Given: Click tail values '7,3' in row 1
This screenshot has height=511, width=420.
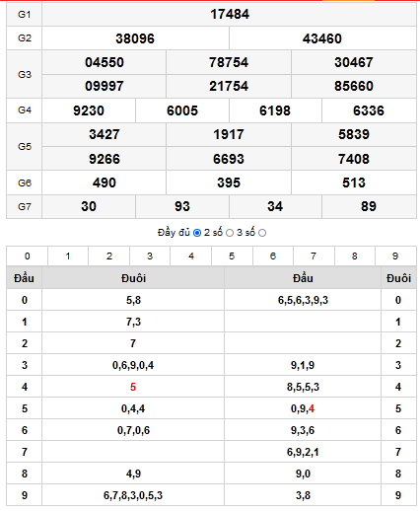Looking at the screenshot, I should [133, 322].
